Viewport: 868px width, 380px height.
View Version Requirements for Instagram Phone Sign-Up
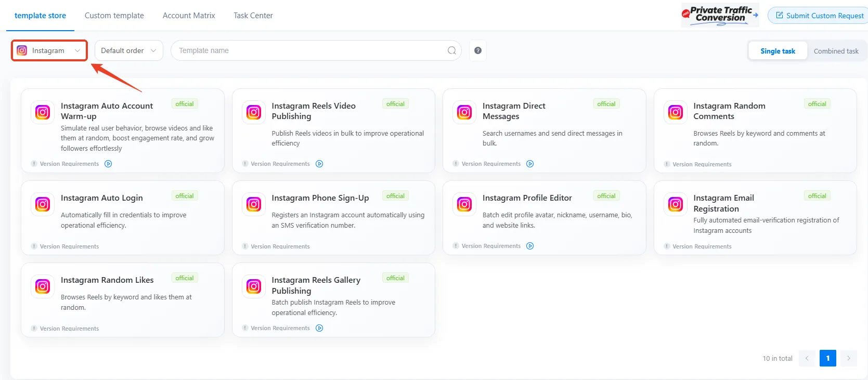coord(280,246)
